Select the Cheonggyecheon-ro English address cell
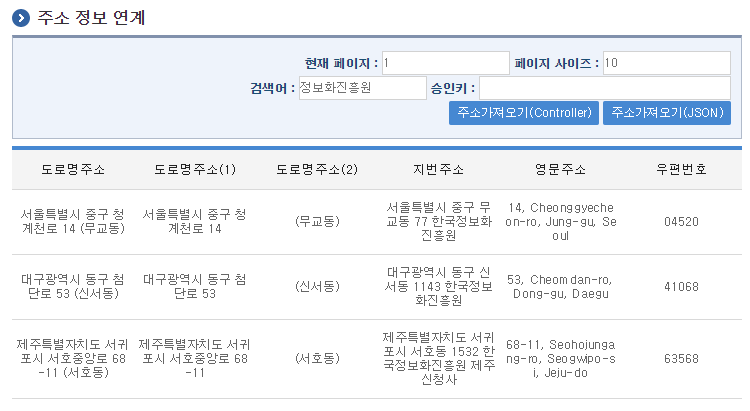The image size is (750, 411). coord(561,222)
